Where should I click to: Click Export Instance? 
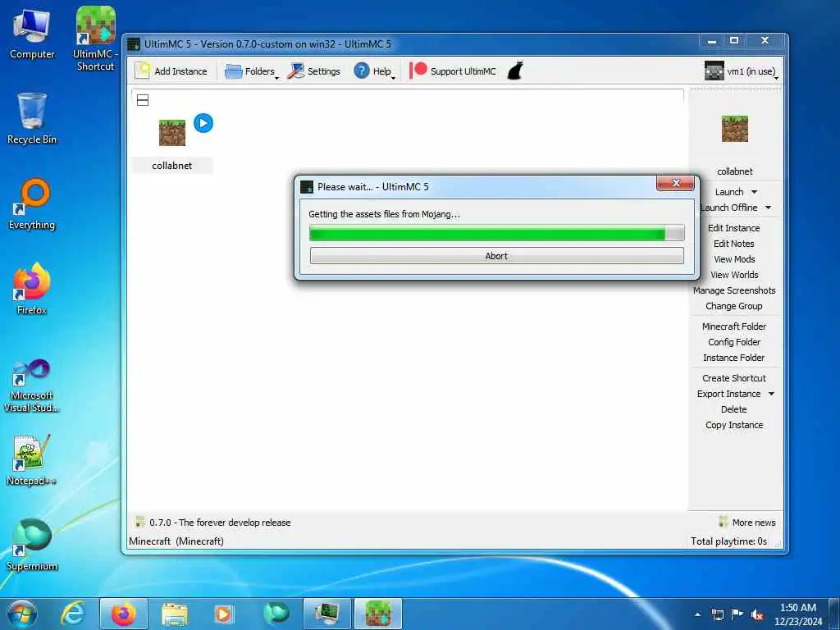point(728,393)
